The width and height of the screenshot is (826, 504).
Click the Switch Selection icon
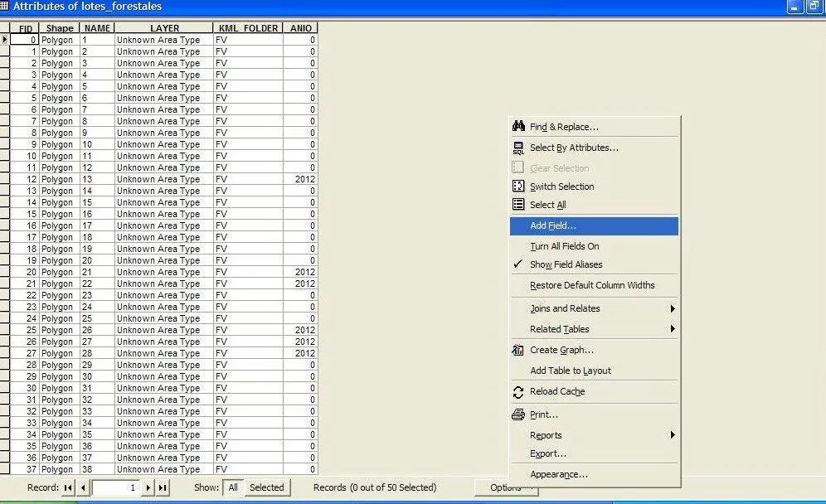tap(518, 187)
